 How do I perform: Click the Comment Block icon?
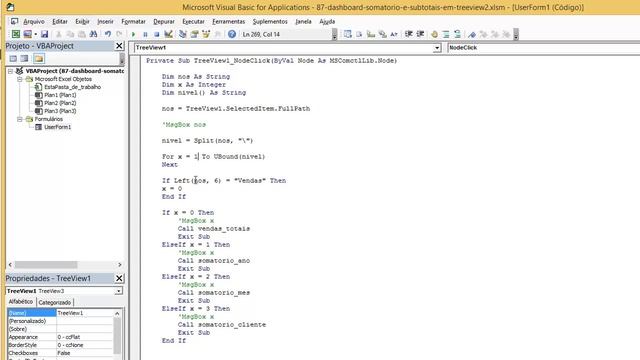446,34
